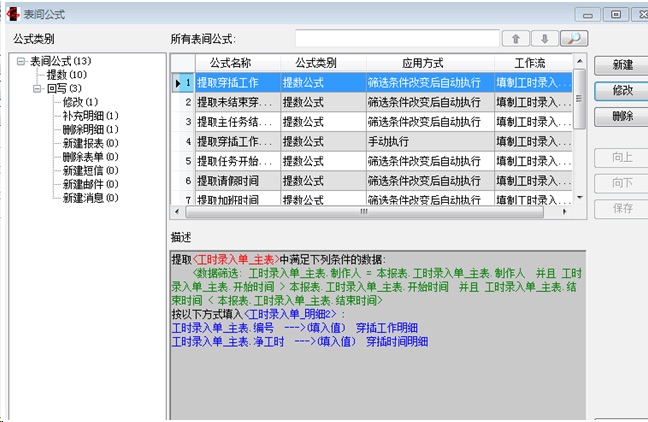Click in the 所有表间公式 search field
This screenshot has height=422, width=648.
click(x=396, y=39)
